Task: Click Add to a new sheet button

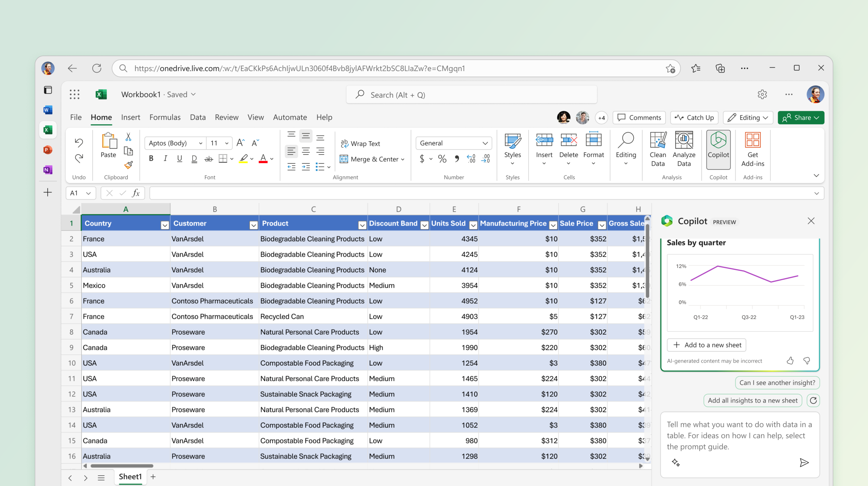Action: point(709,344)
